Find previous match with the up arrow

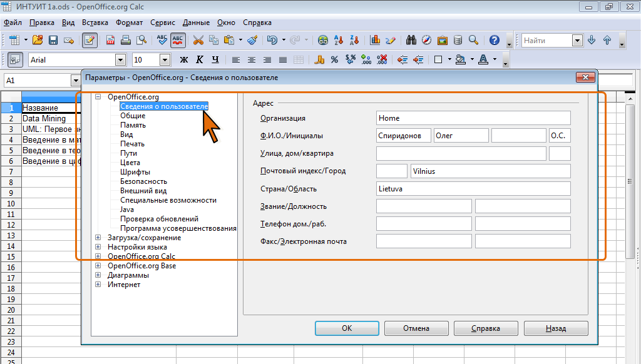point(607,40)
